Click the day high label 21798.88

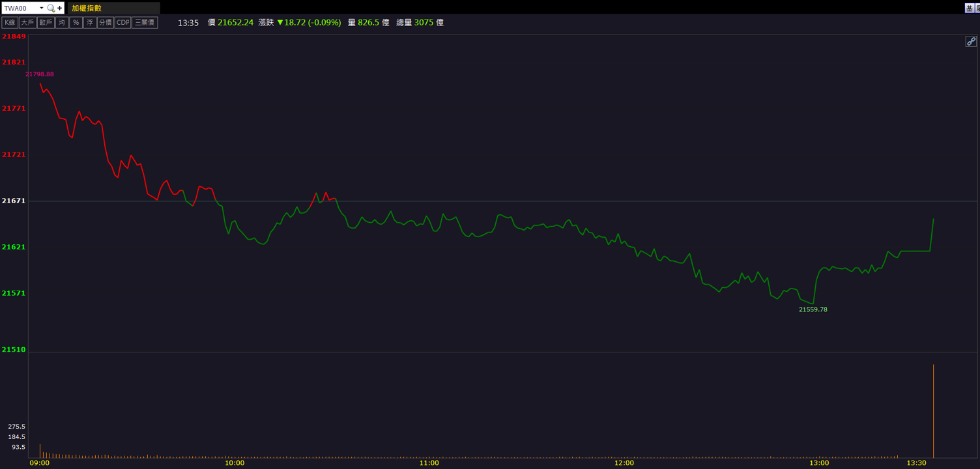coord(40,74)
